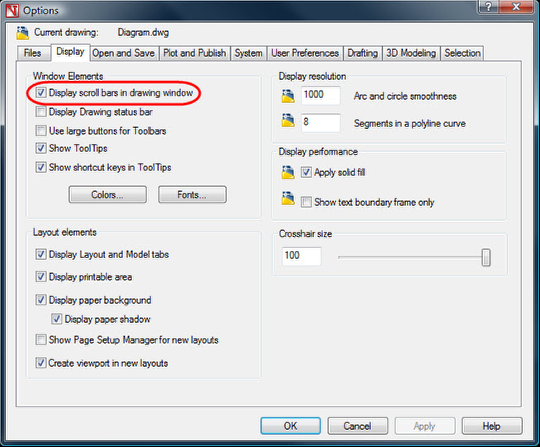Click drawing icon beside Show text boundary frame
The image size is (540, 447).
pyautogui.click(x=288, y=198)
